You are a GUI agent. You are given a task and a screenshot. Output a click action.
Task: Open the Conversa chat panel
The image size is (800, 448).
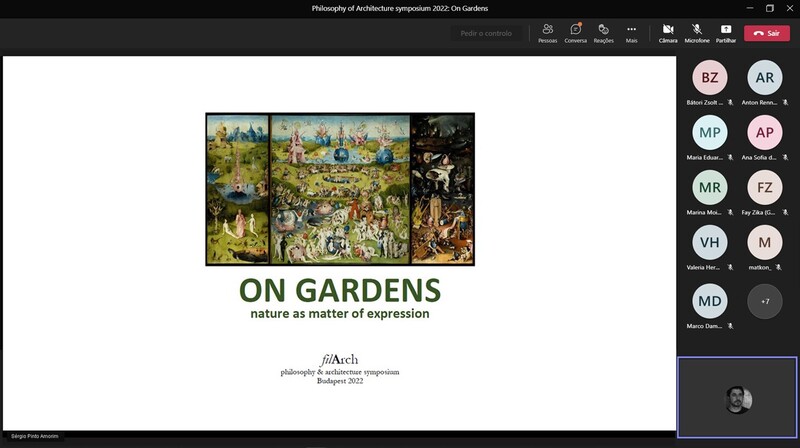pos(576,33)
